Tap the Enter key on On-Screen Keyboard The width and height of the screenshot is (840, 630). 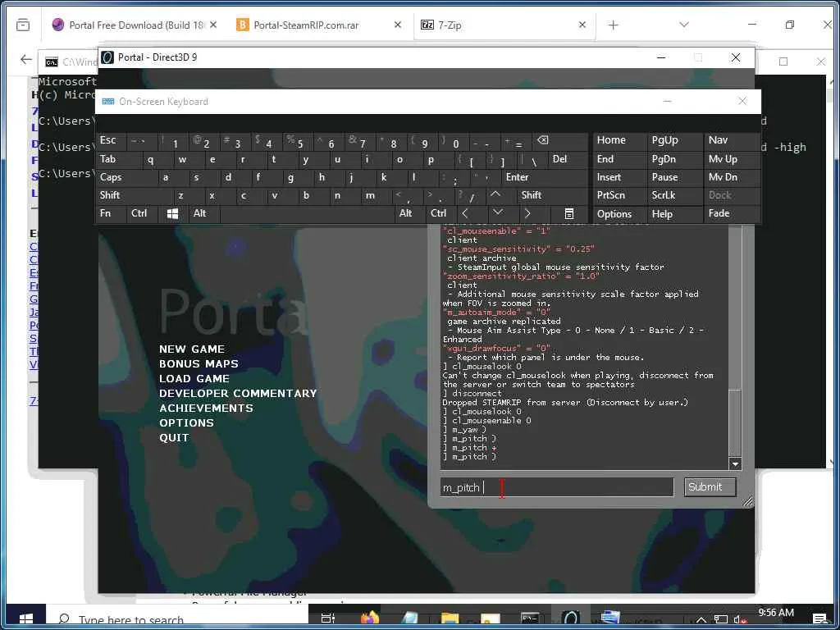click(544, 177)
